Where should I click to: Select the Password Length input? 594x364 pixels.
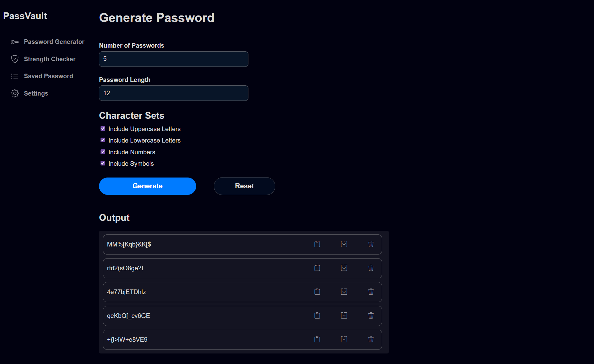(x=173, y=93)
